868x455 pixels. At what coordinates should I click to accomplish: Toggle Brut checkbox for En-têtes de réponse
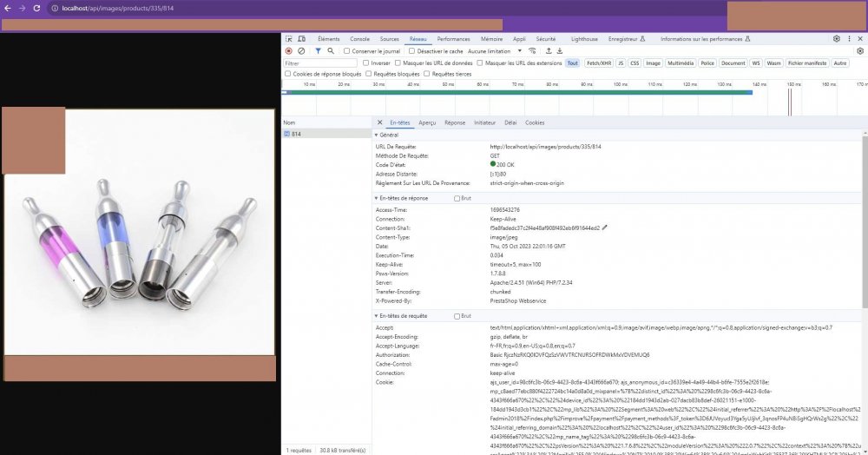click(457, 198)
